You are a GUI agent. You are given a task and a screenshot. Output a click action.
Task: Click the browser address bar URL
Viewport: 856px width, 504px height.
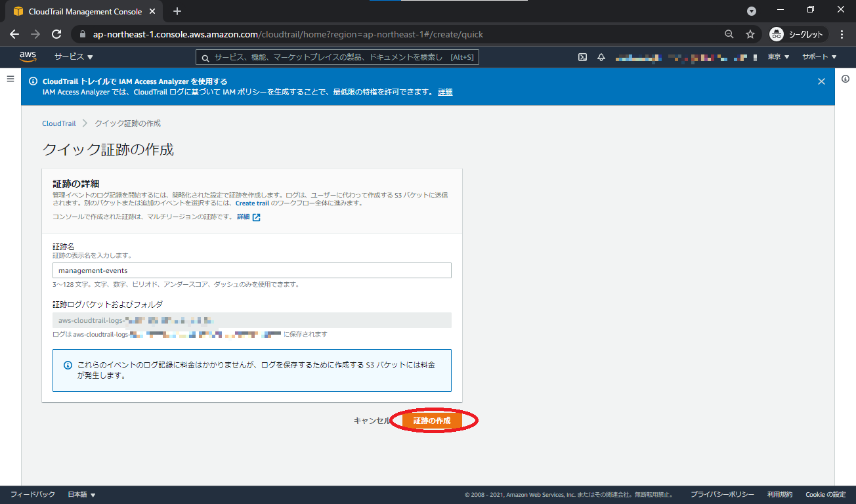(288, 34)
